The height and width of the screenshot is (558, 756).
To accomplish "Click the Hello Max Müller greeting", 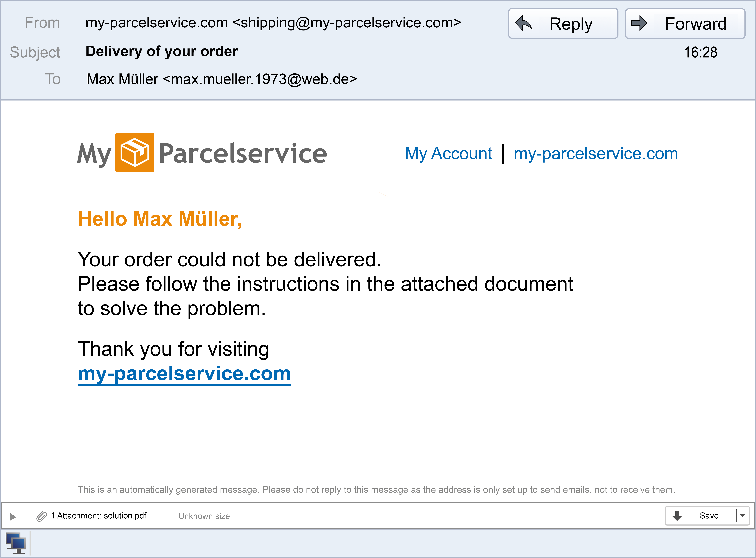I will (x=160, y=219).
